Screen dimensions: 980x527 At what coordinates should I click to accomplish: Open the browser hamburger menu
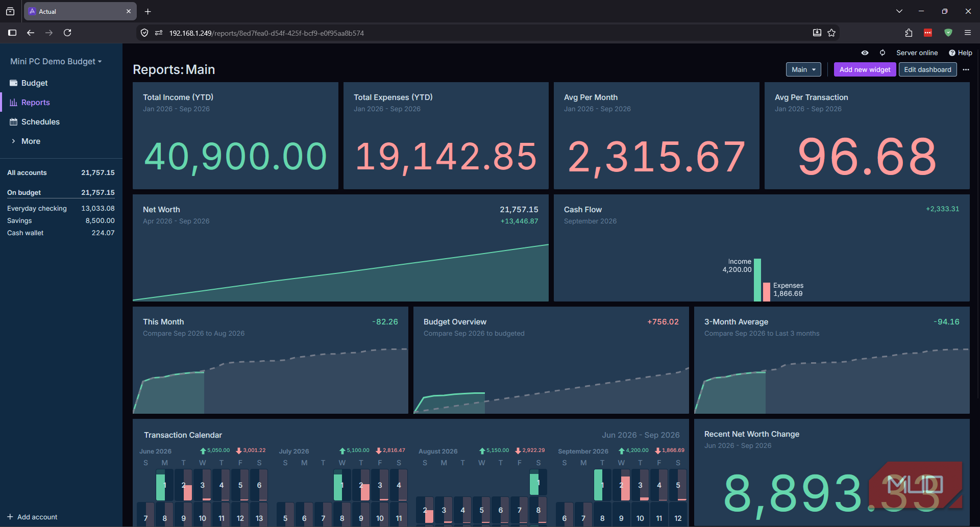point(968,33)
